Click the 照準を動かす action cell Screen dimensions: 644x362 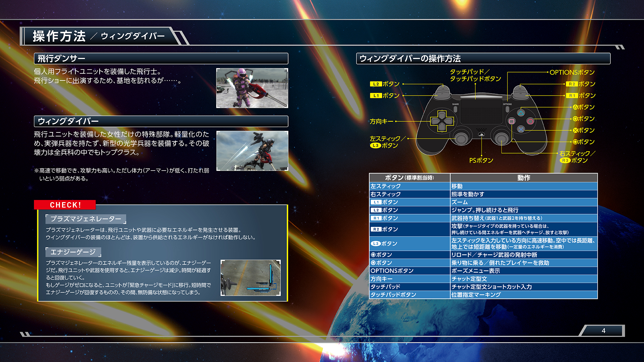tap(524, 194)
